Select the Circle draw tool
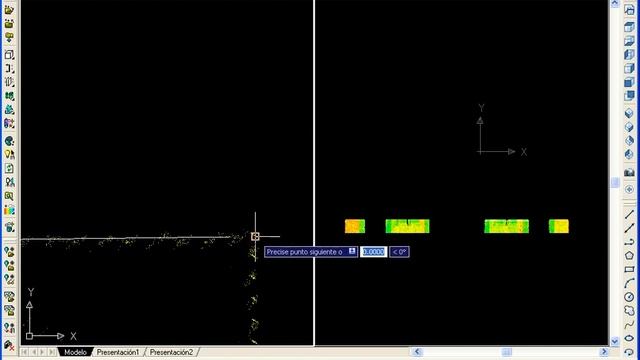This screenshot has height=360, width=640. [x=629, y=297]
